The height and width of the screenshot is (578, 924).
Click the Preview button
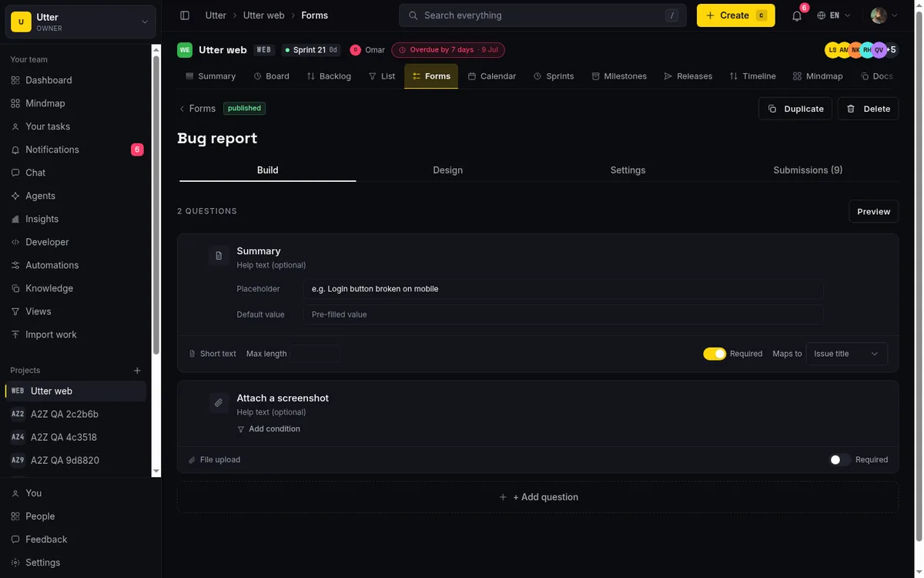pyautogui.click(x=874, y=211)
